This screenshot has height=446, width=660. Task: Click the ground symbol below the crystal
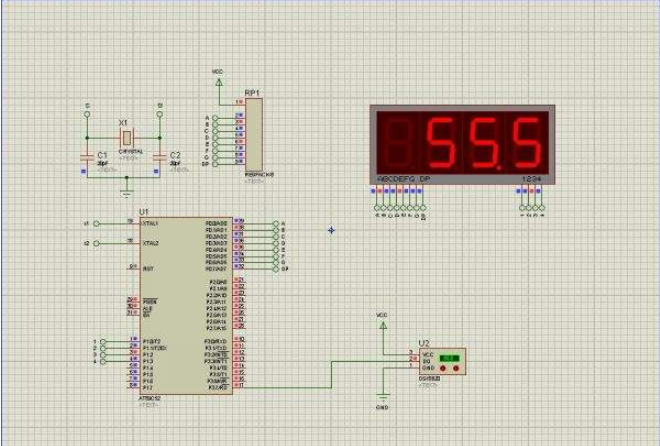[125, 189]
